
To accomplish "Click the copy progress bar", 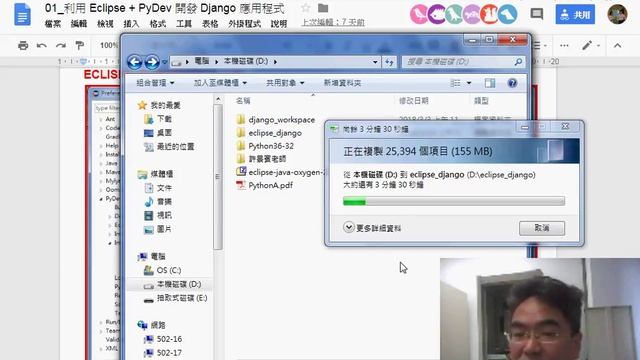I will click(454, 201).
